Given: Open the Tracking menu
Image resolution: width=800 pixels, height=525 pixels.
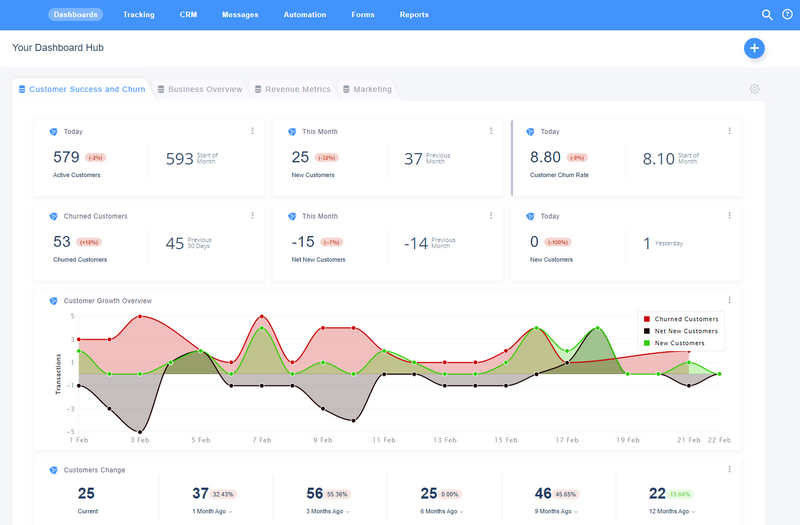Looking at the screenshot, I should coord(139,15).
